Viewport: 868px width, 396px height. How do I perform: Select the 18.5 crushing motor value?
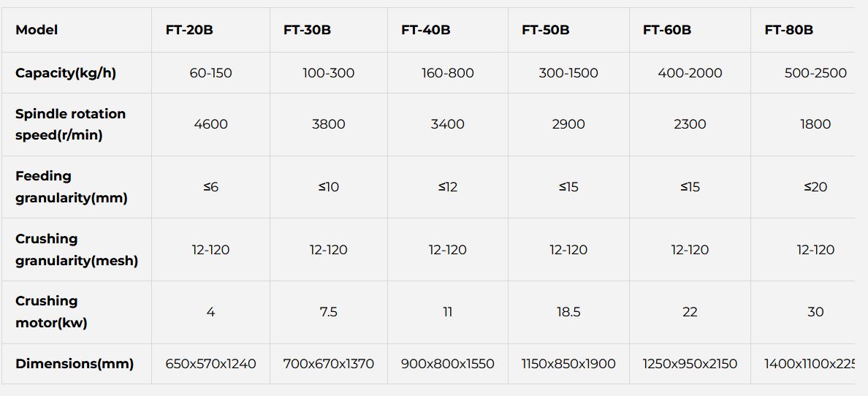pyautogui.click(x=568, y=312)
